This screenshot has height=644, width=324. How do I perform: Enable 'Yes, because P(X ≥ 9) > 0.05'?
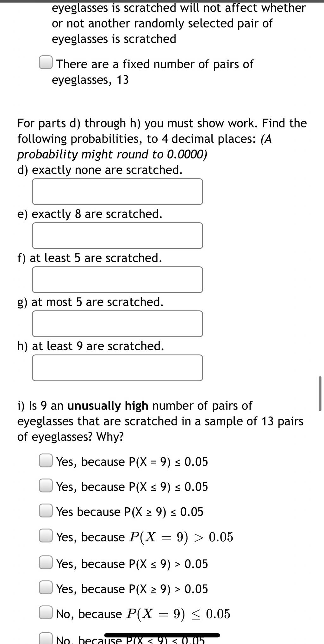pos(46,587)
